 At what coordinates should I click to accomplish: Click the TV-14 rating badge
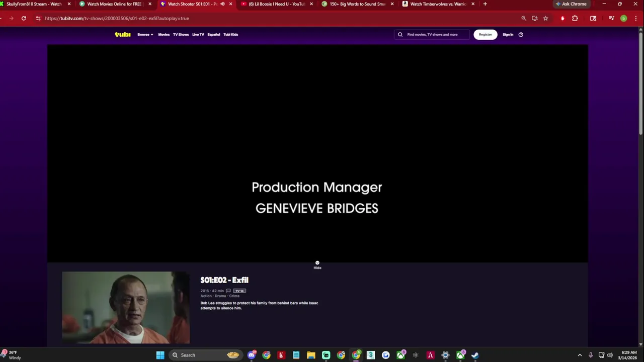[239, 291]
